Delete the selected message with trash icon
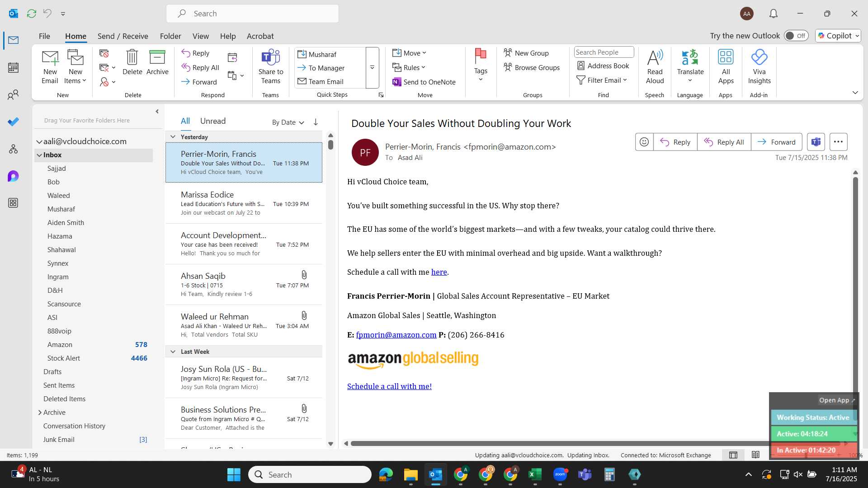868x488 pixels. tap(132, 62)
